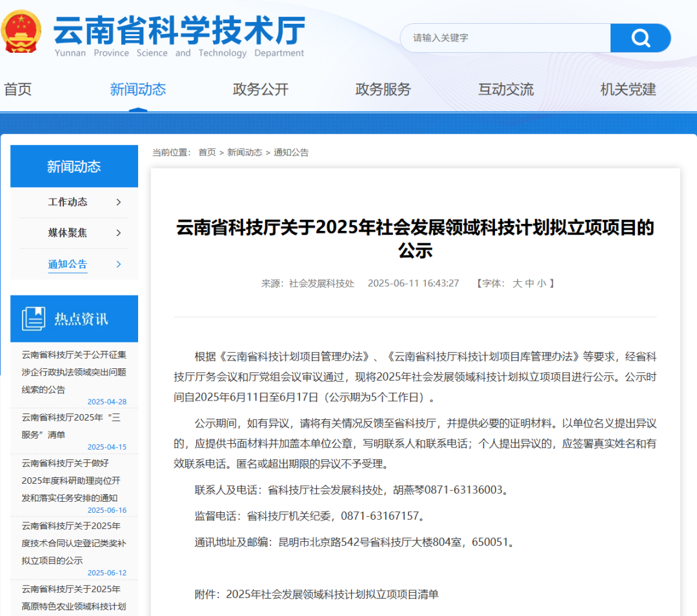Click 首页 in the breadcrumb trail
The width and height of the screenshot is (697, 616).
tap(207, 152)
